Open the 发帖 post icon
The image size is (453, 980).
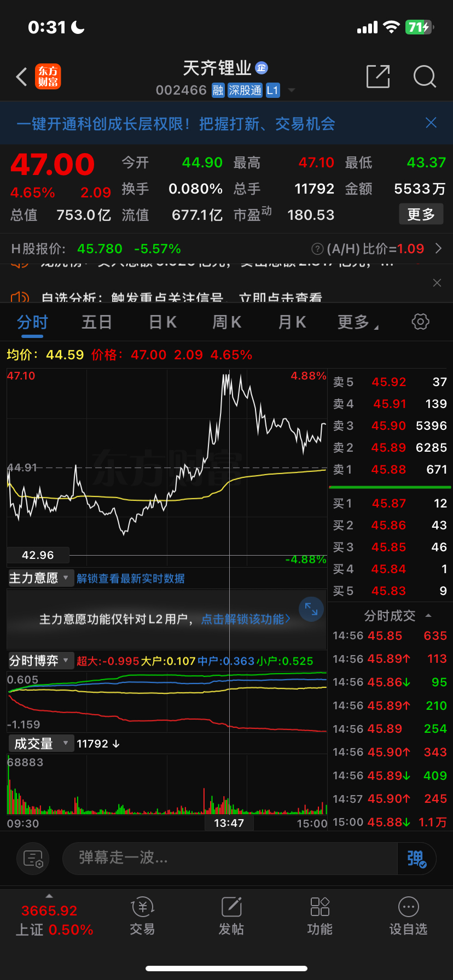231,917
